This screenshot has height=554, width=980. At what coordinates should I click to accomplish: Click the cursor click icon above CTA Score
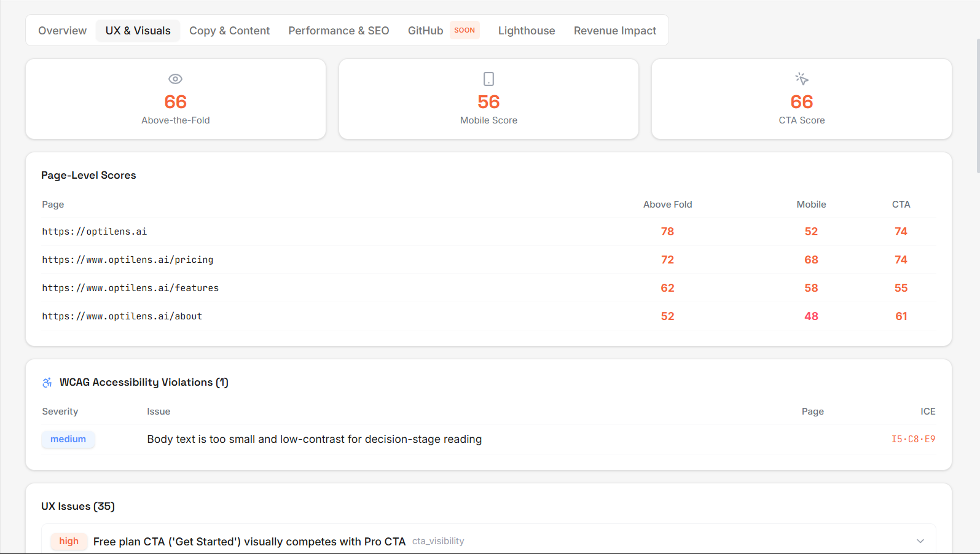[801, 79]
